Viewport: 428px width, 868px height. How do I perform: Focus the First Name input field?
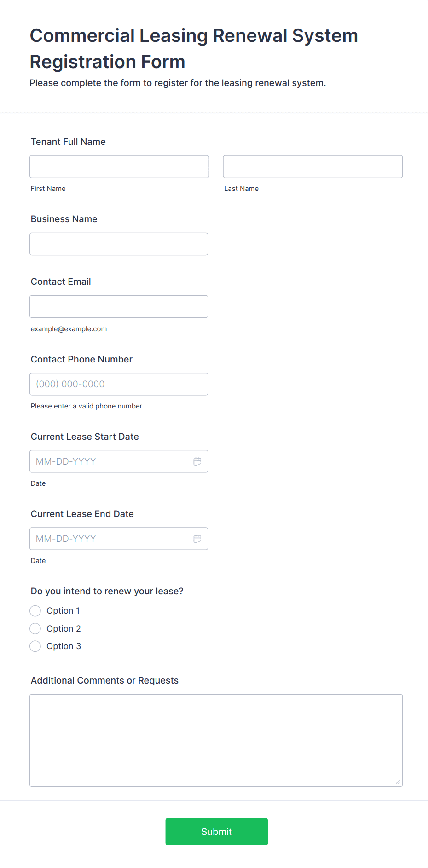pos(119,167)
